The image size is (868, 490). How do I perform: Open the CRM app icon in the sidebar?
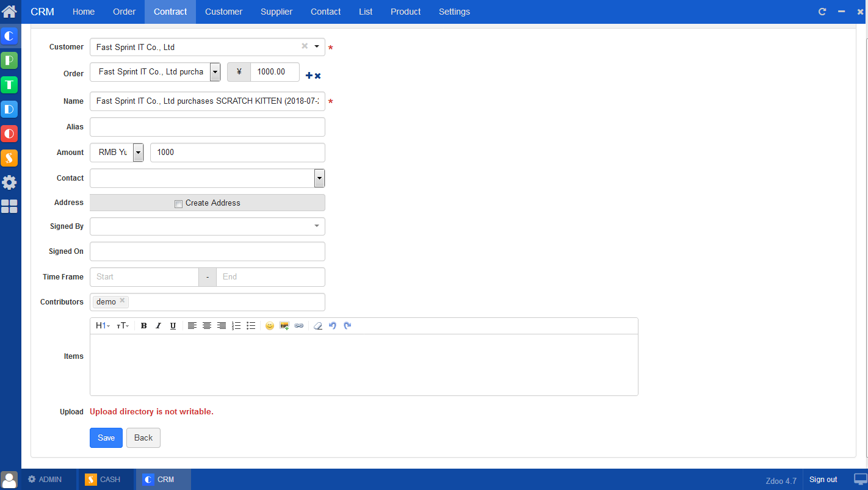9,36
